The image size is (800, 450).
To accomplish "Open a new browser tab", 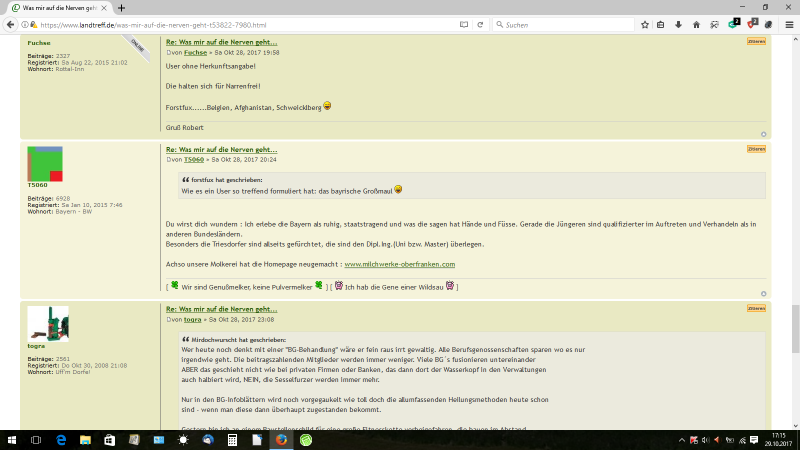I will click(121, 8).
